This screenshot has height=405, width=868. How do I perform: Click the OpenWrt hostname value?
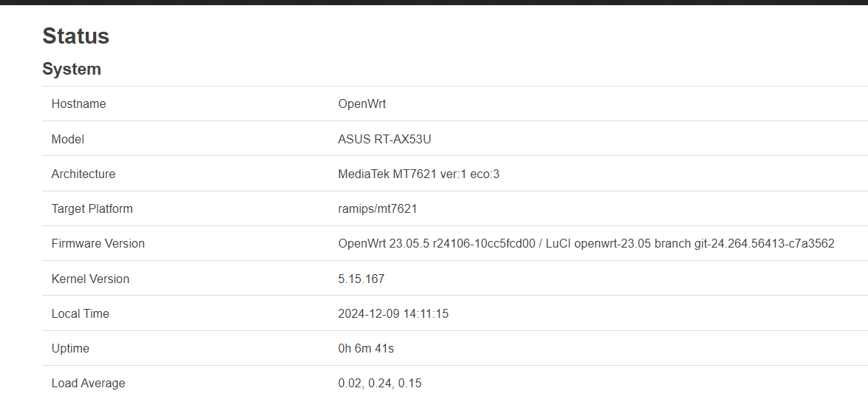(x=362, y=104)
